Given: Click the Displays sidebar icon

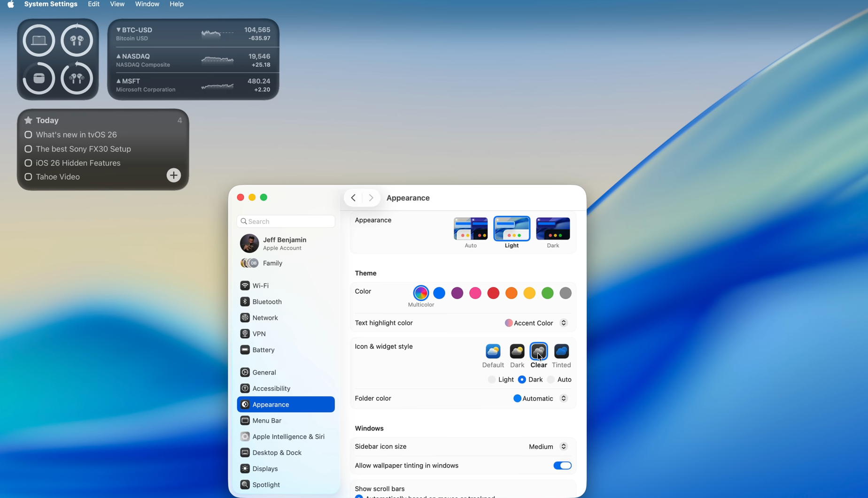Looking at the screenshot, I should 245,468.
